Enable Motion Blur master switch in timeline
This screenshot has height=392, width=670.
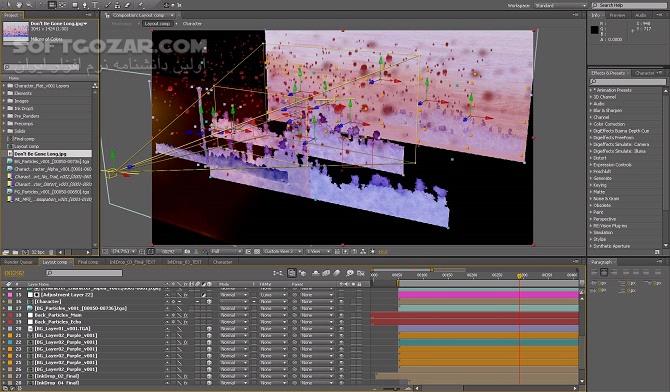tap(337, 273)
